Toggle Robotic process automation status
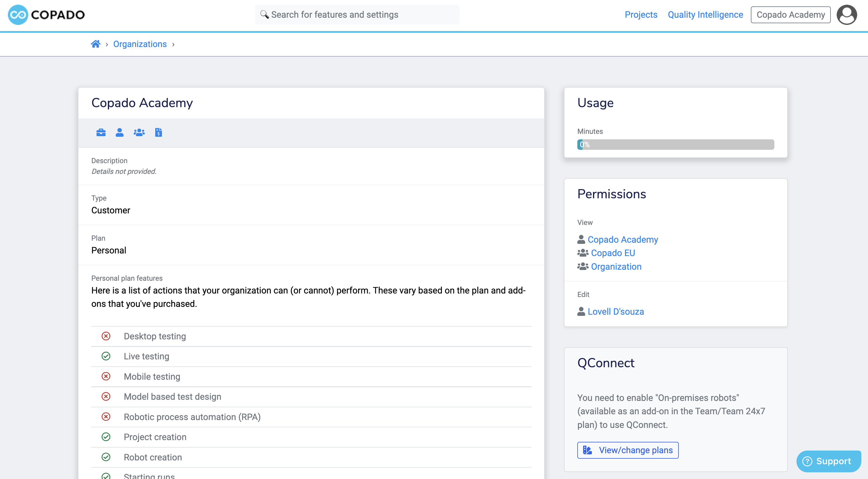This screenshot has width=868, height=479. coord(106,417)
